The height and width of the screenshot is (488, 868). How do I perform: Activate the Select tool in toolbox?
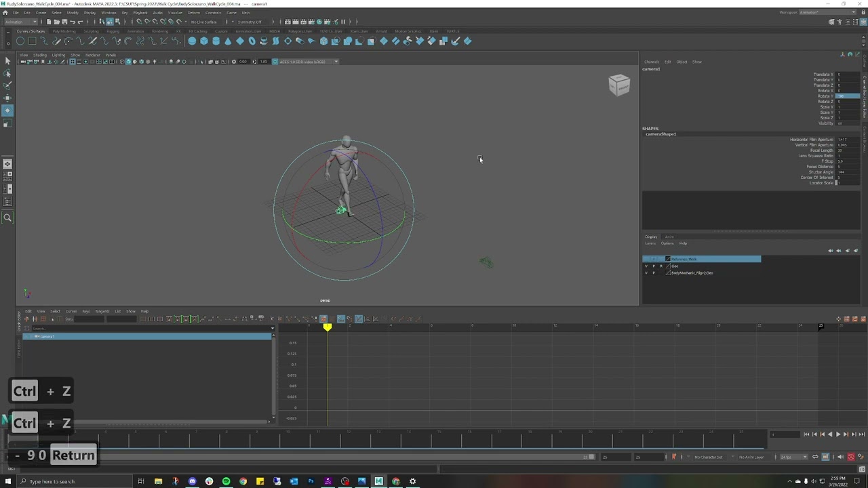coord(7,61)
